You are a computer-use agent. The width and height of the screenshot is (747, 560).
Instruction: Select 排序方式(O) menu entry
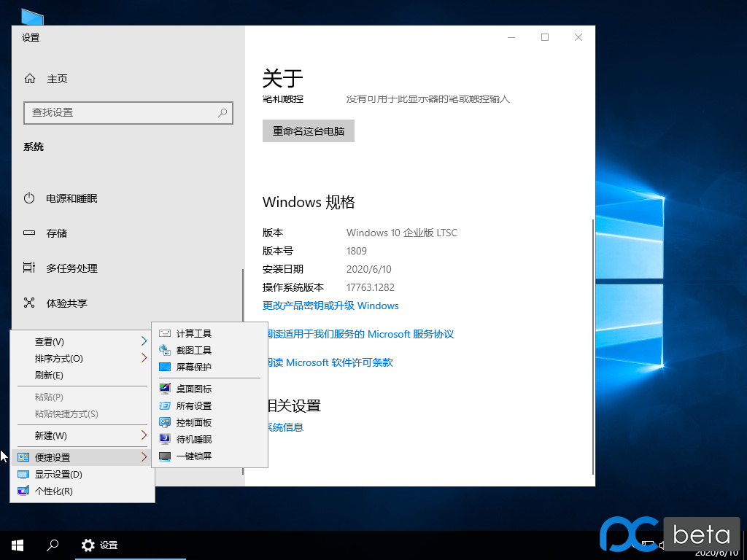pyautogui.click(x=82, y=359)
